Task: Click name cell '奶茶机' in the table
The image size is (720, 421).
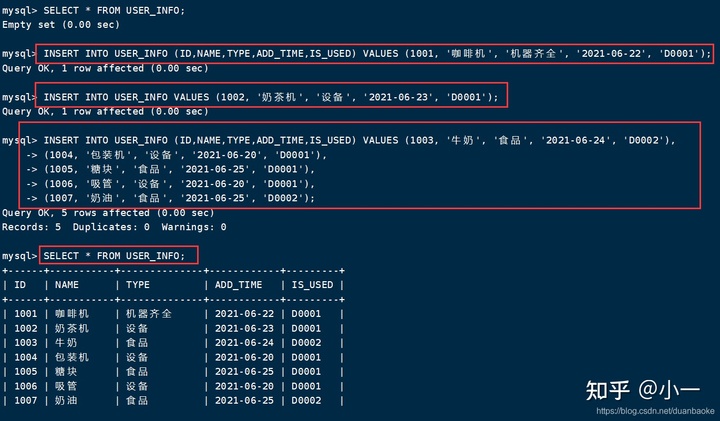Action: [x=72, y=329]
